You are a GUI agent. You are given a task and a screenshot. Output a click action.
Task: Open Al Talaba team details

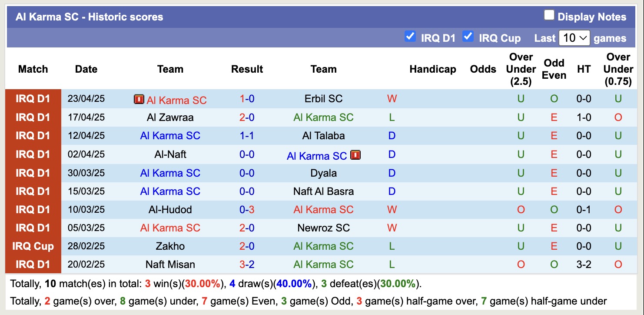(323, 136)
